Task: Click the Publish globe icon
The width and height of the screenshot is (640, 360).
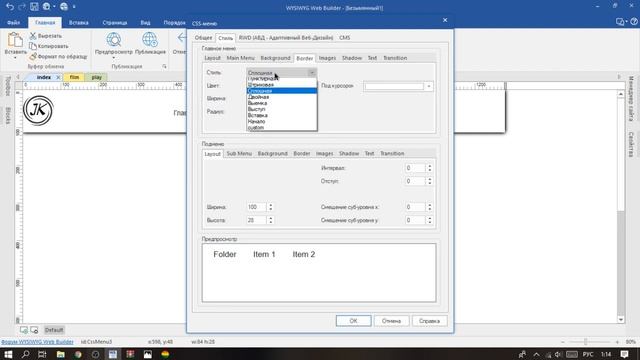Action: click(x=150, y=40)
